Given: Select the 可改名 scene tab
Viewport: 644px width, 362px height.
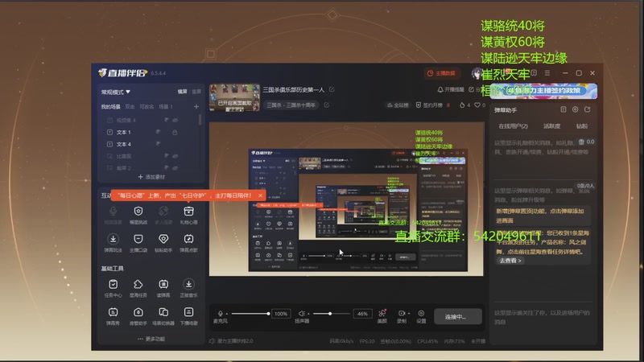Looking at the screenshot, I should 147,107.
